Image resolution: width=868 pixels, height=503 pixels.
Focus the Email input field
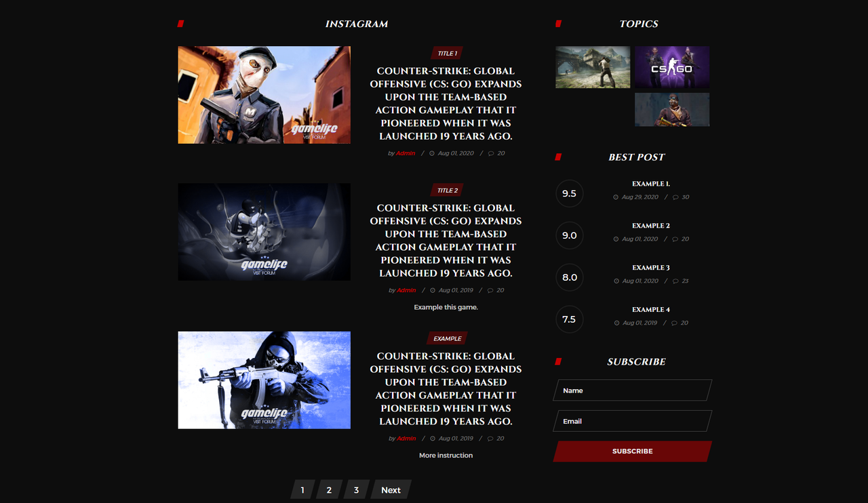tap(633, 421)
